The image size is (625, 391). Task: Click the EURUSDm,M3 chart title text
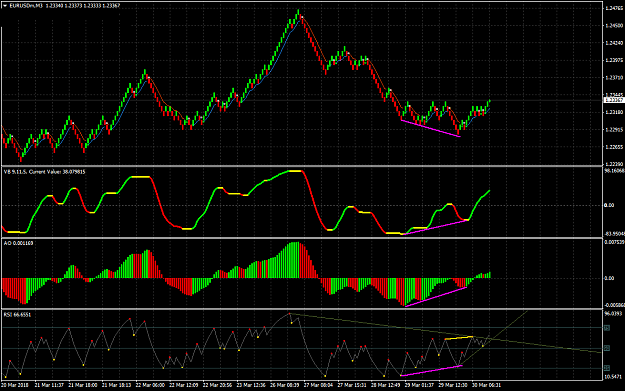26,6
